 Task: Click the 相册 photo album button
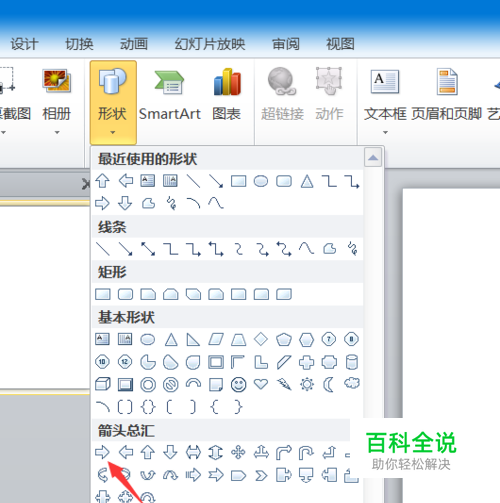point(57,95)
